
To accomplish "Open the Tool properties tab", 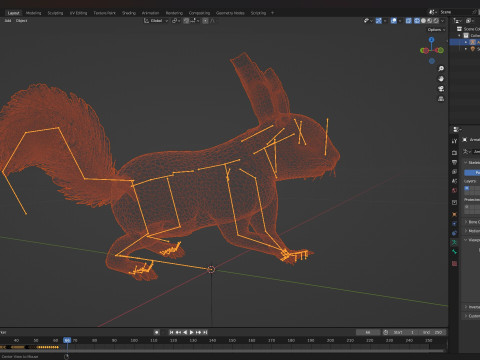I will [x=454, y=141].
